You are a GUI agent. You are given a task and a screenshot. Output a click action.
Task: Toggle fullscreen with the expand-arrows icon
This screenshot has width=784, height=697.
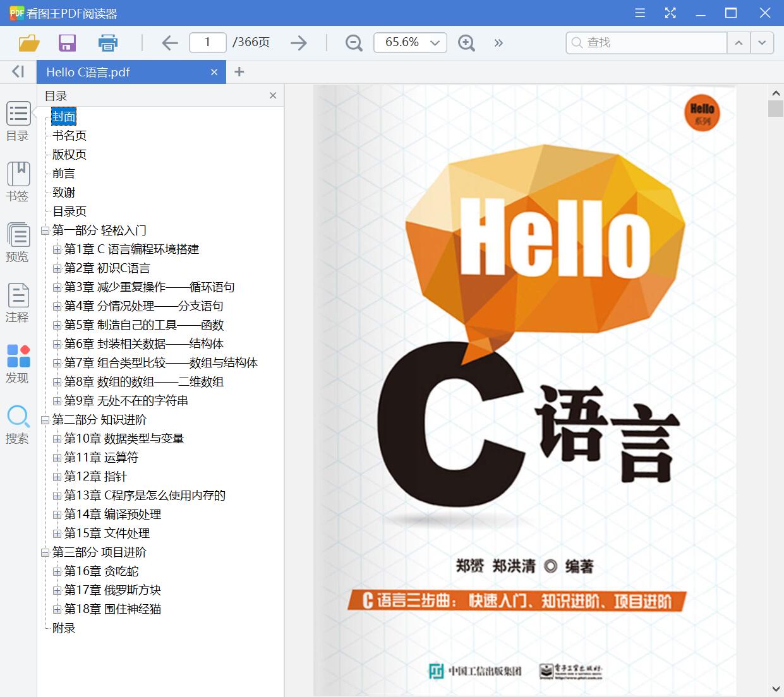(x=670, y=13)
